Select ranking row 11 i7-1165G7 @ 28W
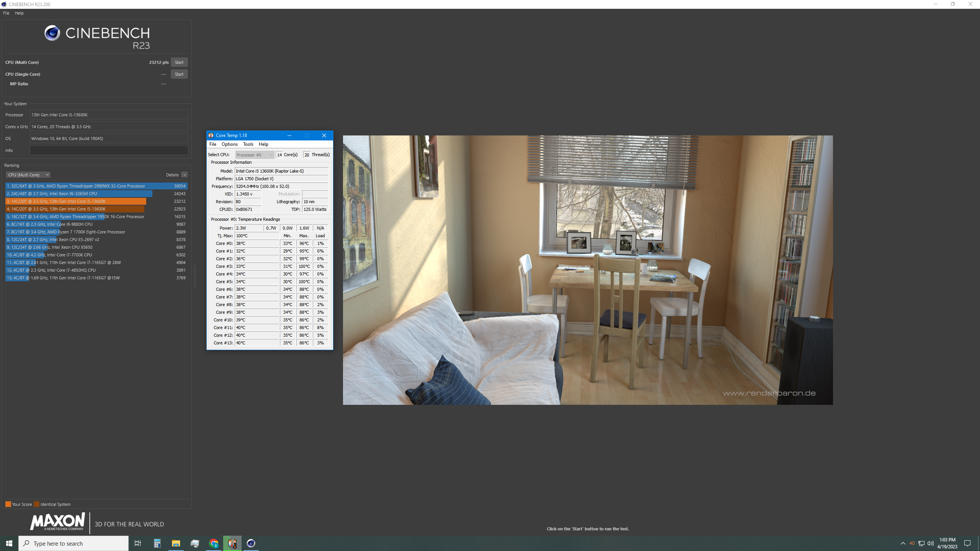 click(96, 262)
